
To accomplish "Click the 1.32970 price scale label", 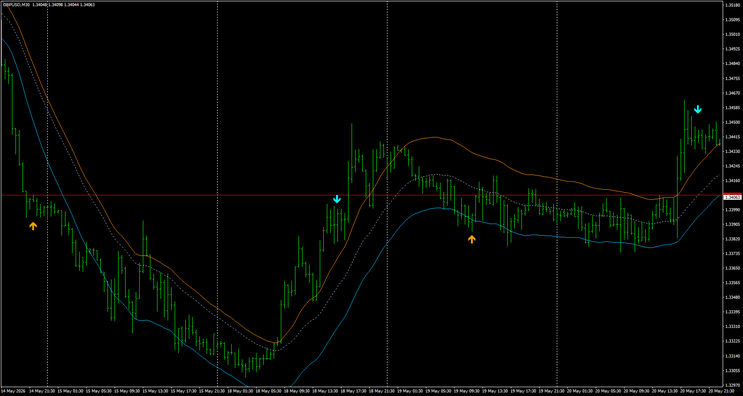I will point(732,385).
